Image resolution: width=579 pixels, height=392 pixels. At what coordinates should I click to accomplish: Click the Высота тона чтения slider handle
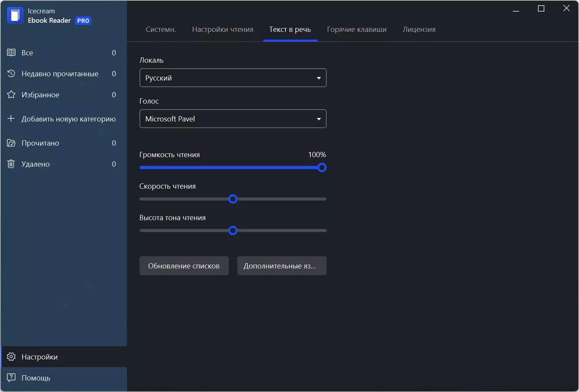click(233, 231)
